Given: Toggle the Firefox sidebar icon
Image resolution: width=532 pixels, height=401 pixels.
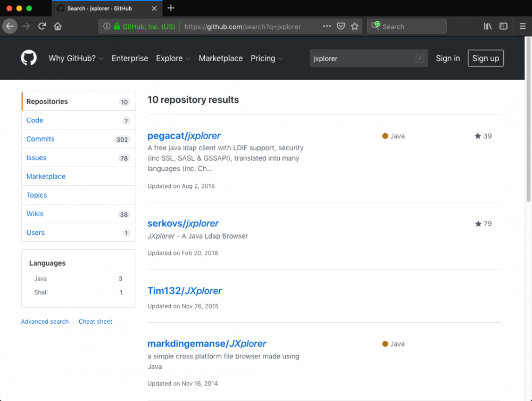Looking at the screenshot, I should pos(503,26).
